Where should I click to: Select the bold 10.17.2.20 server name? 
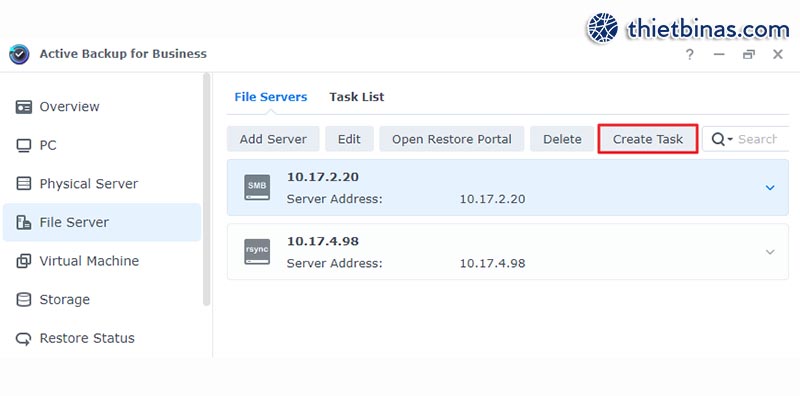[x=322, y=177]
